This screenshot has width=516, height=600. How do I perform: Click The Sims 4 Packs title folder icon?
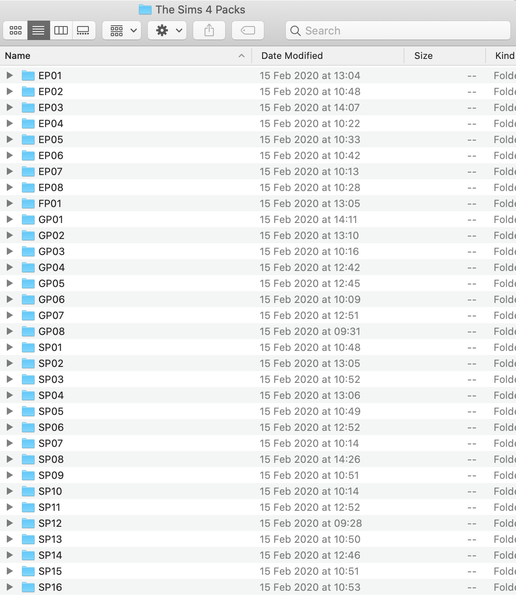[x=145, y=10]
